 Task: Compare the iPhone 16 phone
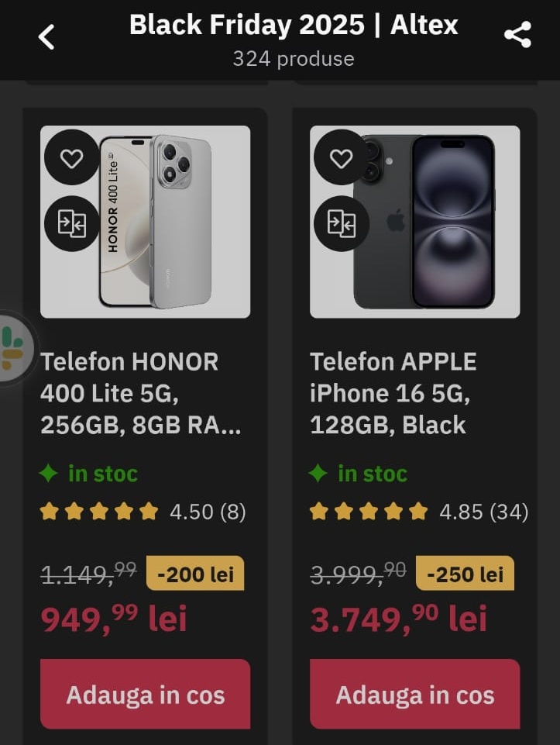tap(341, 224)
